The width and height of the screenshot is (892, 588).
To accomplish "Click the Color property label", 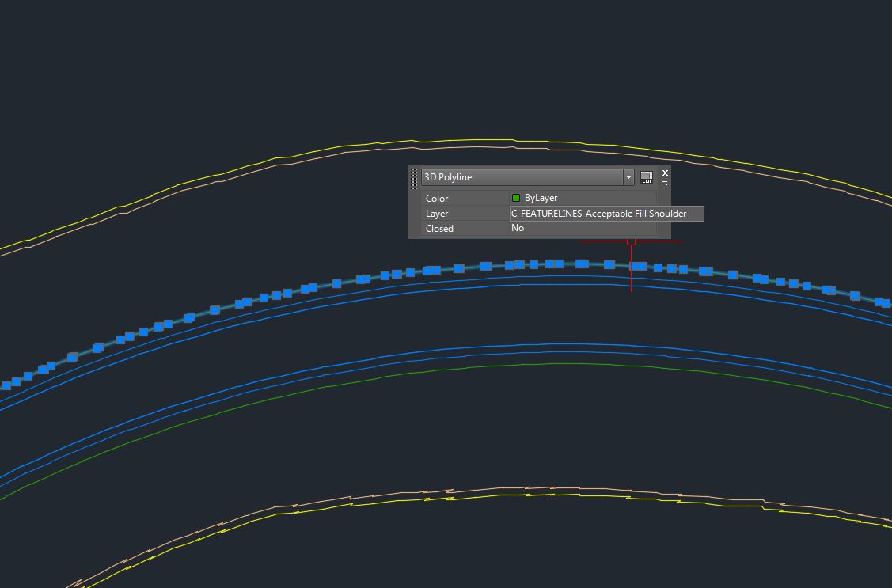I will (x=437, y=199).
